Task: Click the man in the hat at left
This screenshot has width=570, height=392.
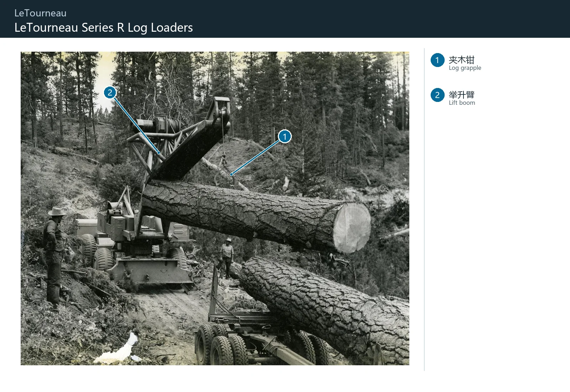Action: pos(55,255)
